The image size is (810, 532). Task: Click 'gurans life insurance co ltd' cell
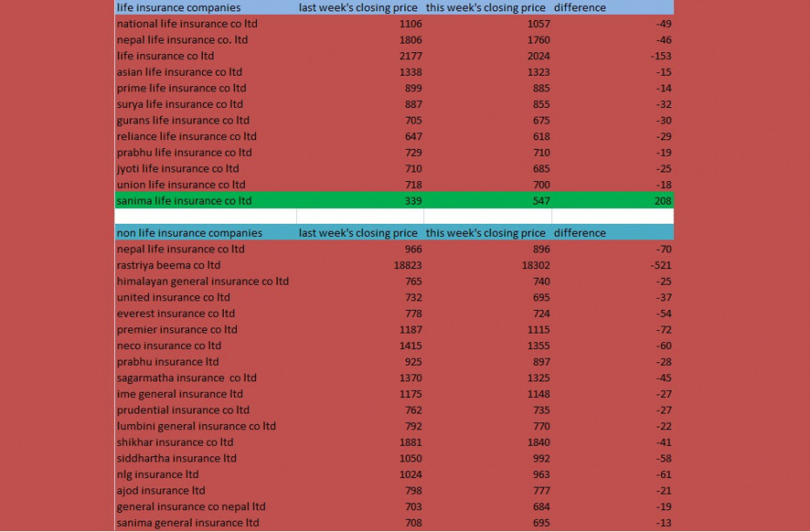(205, 120)
